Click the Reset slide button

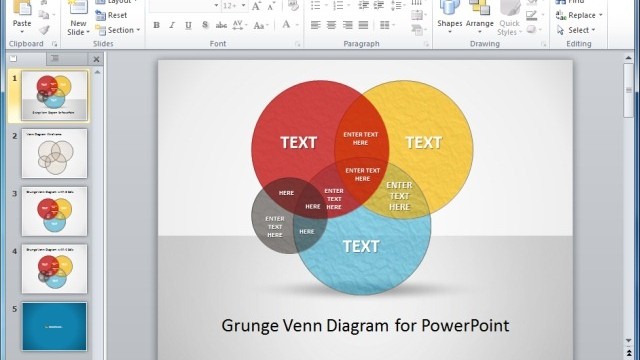[111, 15]
